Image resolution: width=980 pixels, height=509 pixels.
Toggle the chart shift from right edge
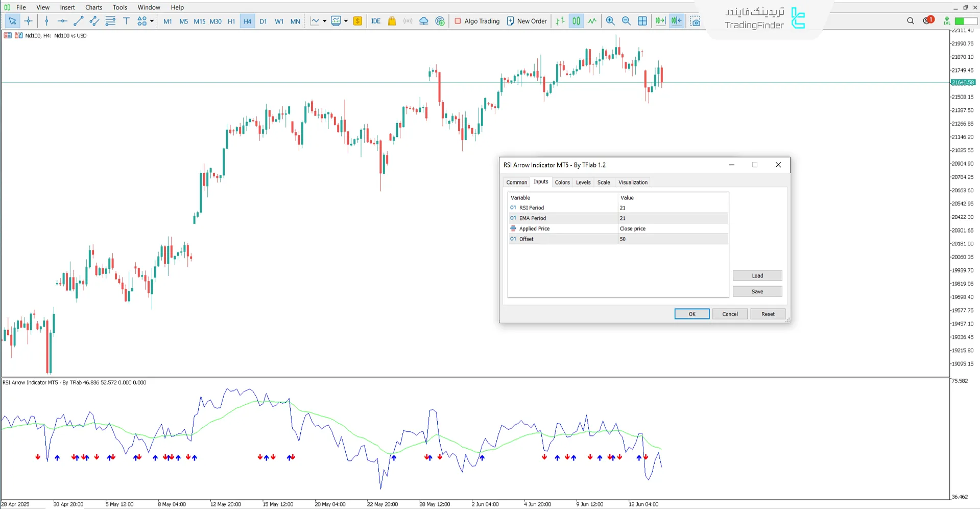click(676, 21)
